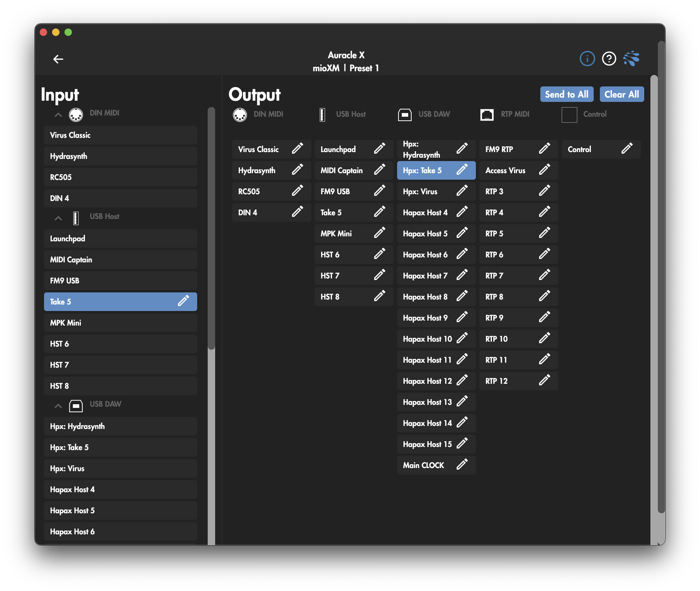Click edit pencil on Control output
This screenshot has width=700, height=591.
(x=626, y=149)
